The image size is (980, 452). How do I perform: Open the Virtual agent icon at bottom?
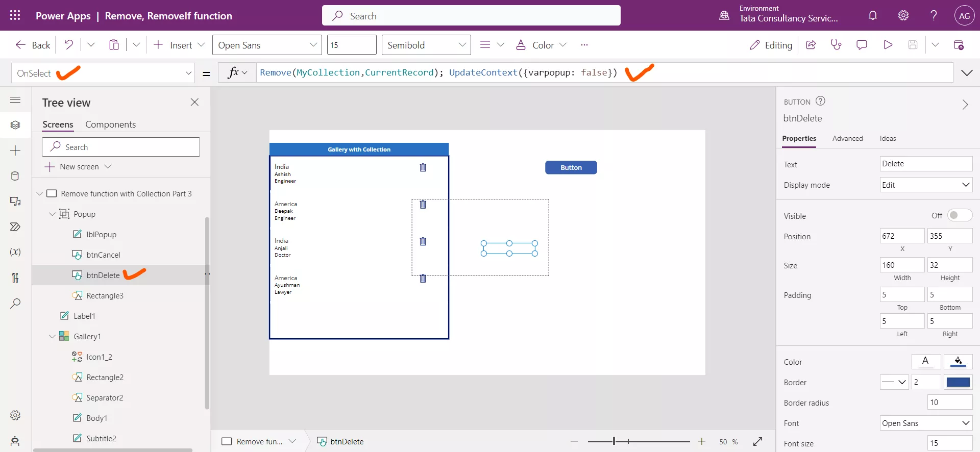pyautogui.click(x=15, y=441)
